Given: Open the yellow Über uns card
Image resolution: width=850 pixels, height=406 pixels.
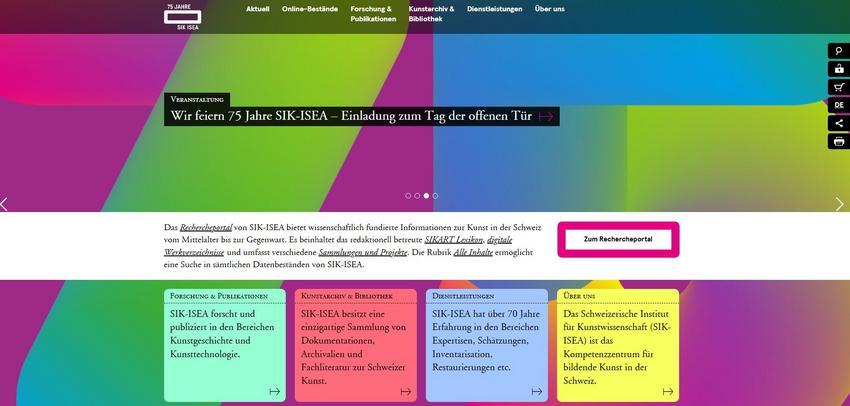Looking at the screenshot, I should coord(618,345).
